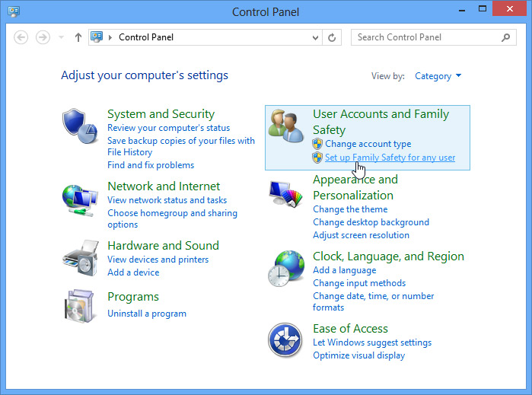Open Let Windows suggest settings link
This screenshot has width=532, height=395.
372,342
